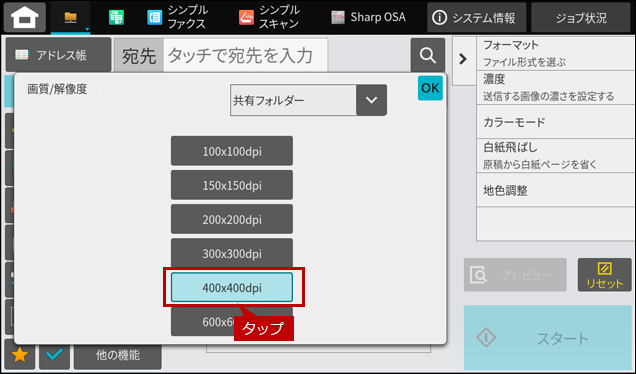Screen dimensions: 636x374
Task: Open the green scan-to-PC mode icon
Action: (116, 17)
